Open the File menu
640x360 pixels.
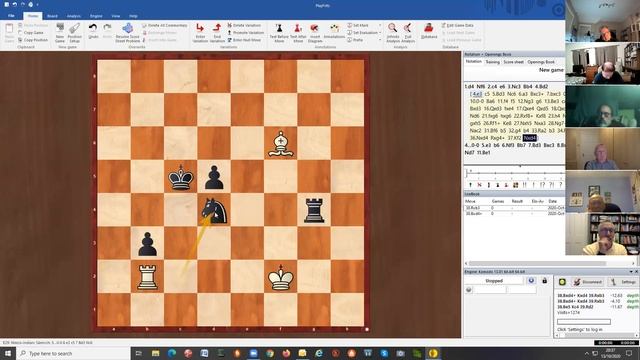11,16
